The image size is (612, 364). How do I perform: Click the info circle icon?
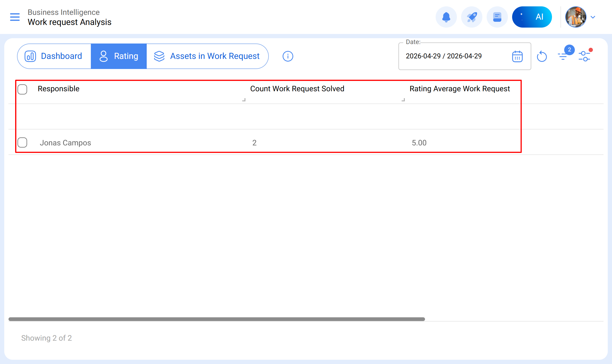[288, 56]
